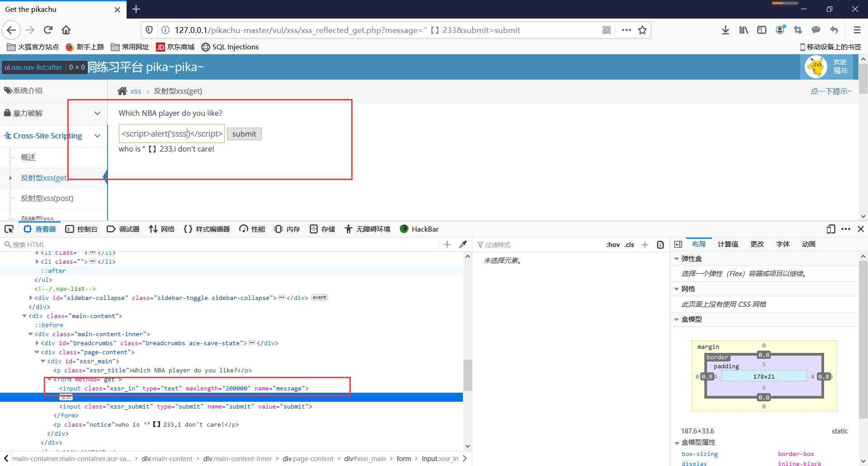
Task: Open the downloads panel
Action: click(725, 30)
